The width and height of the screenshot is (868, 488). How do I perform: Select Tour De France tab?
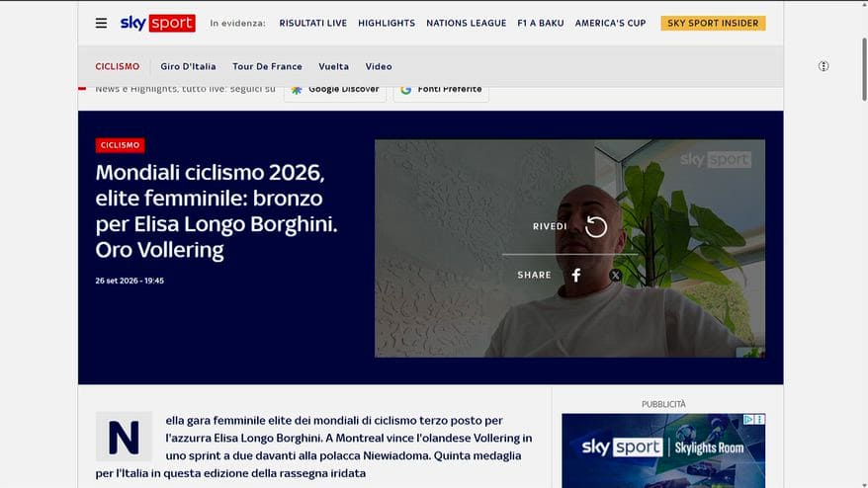coord(267,66)
